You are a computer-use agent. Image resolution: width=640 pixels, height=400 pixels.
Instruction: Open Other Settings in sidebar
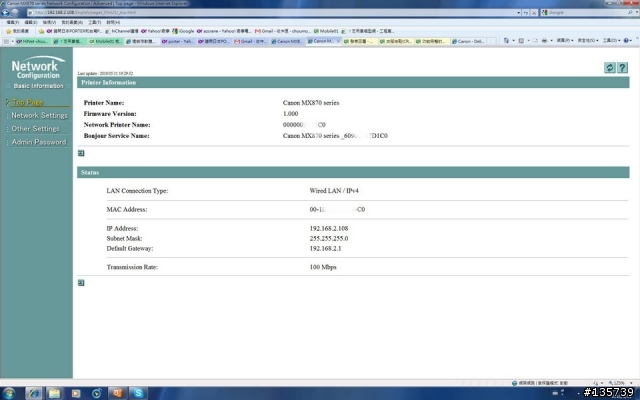(35, 129)
